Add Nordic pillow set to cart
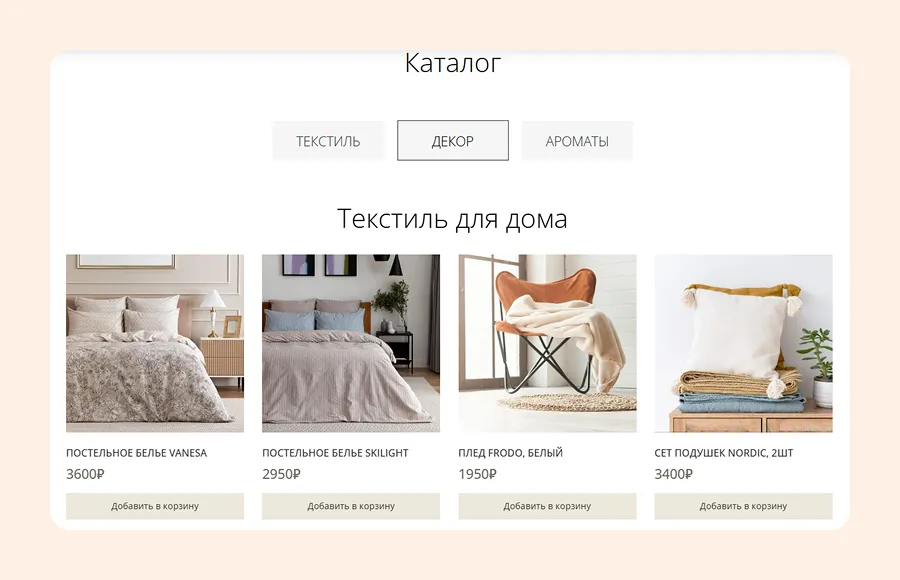 pos(743,506)
